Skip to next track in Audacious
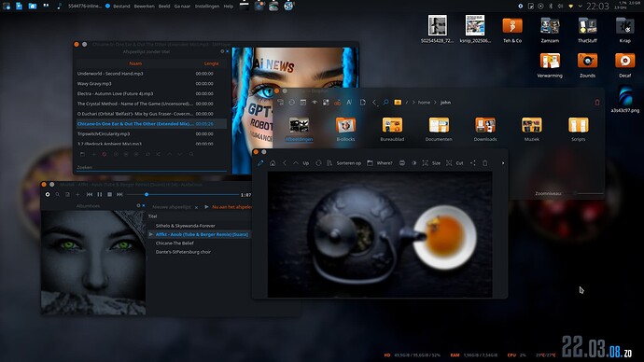 (x=119, y=195)
